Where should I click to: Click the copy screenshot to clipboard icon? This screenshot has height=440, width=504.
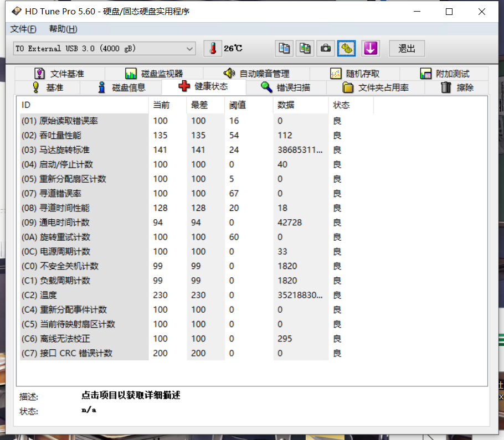tap(305, 49)
